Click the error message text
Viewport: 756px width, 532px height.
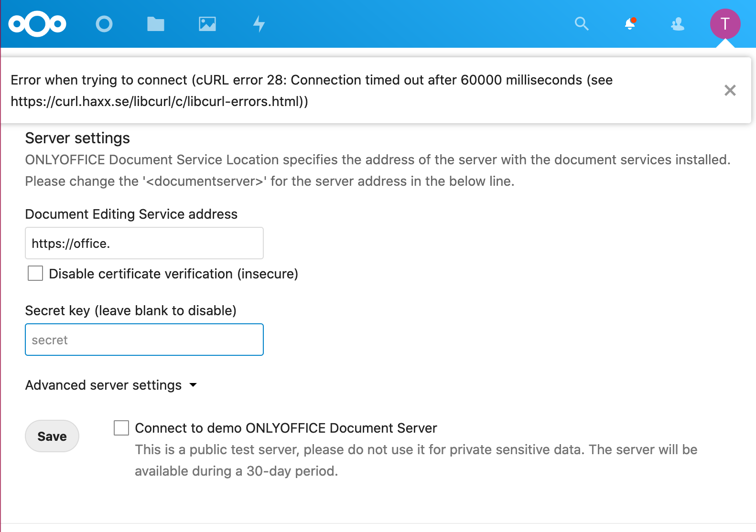[x=312, y=90]
